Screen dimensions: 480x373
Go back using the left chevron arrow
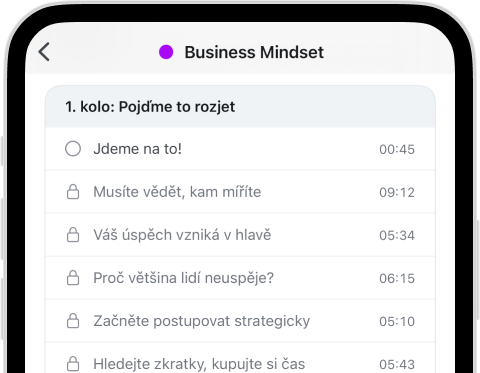pyautogui.click(x=44, y=52)
